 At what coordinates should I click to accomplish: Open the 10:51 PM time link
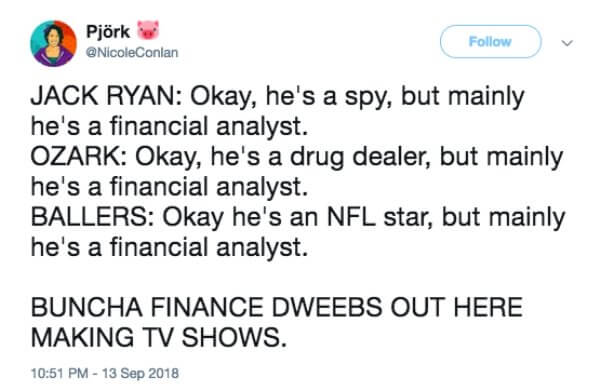pyautogui.click(x=59, y=373)
